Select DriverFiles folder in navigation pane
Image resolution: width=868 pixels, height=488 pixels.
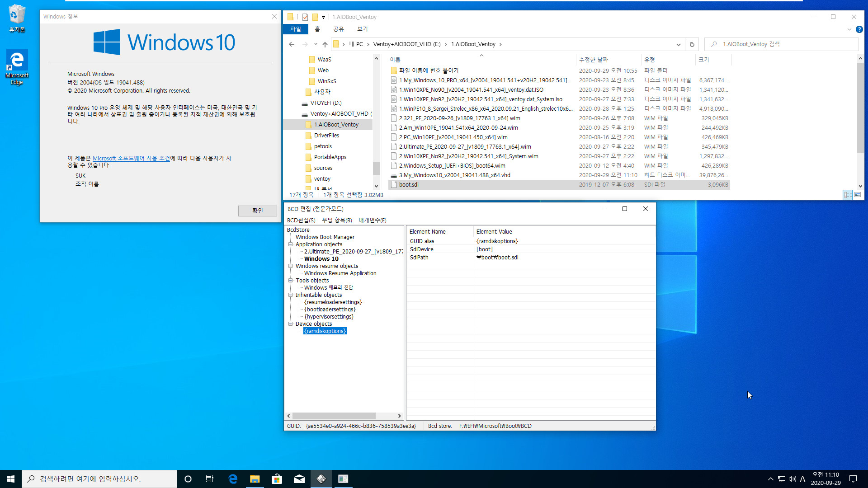tap(326, 136)
